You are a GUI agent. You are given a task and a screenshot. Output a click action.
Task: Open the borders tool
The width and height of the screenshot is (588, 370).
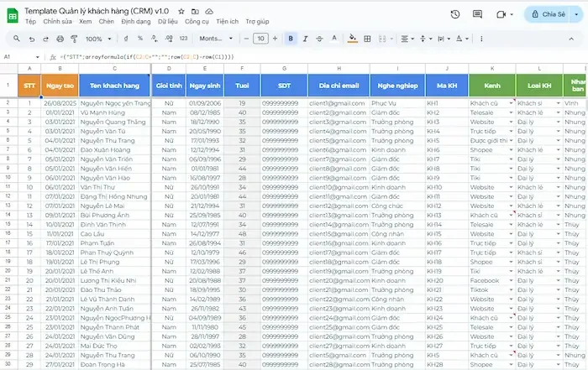coord(368,39)
